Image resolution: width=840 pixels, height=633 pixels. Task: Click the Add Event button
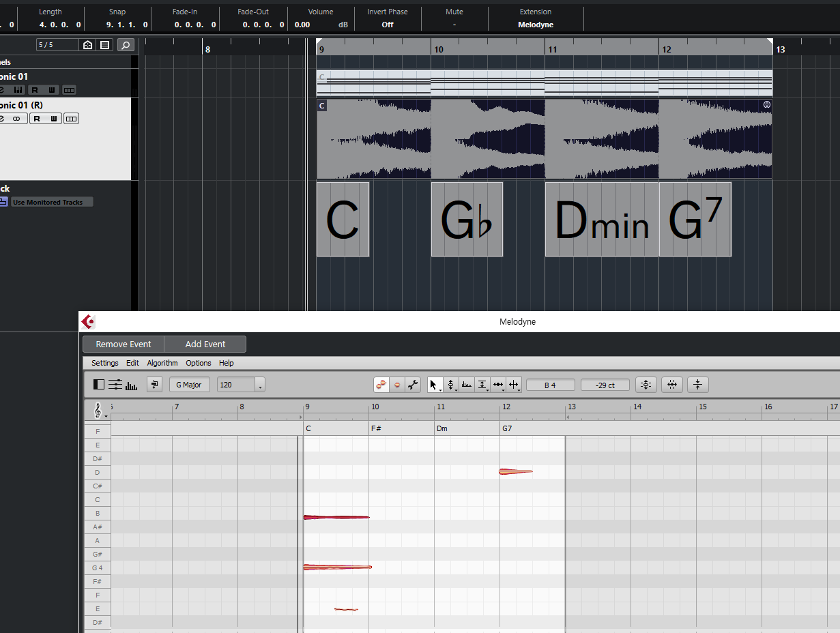pos(205,344)
